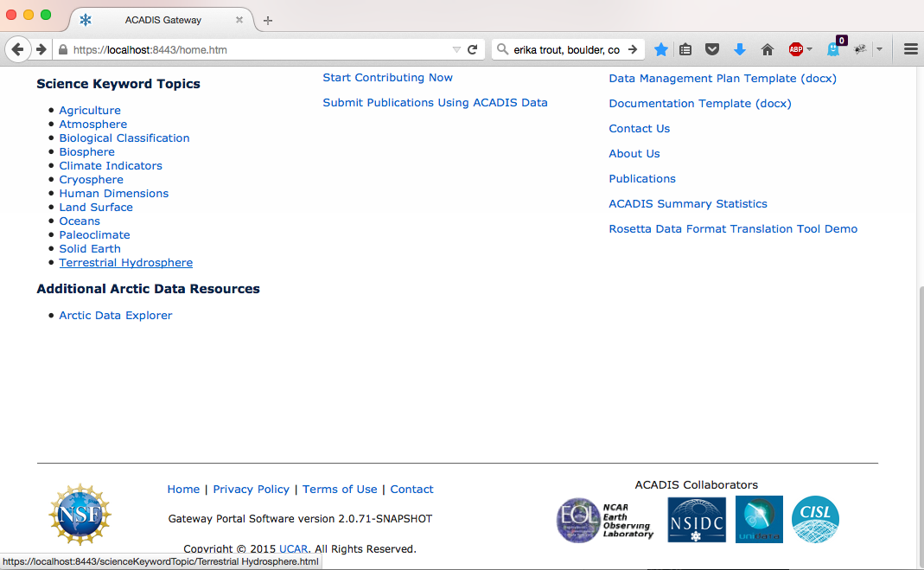Click the bookmark star icon

pyautogui.click(x=661, y=50)
